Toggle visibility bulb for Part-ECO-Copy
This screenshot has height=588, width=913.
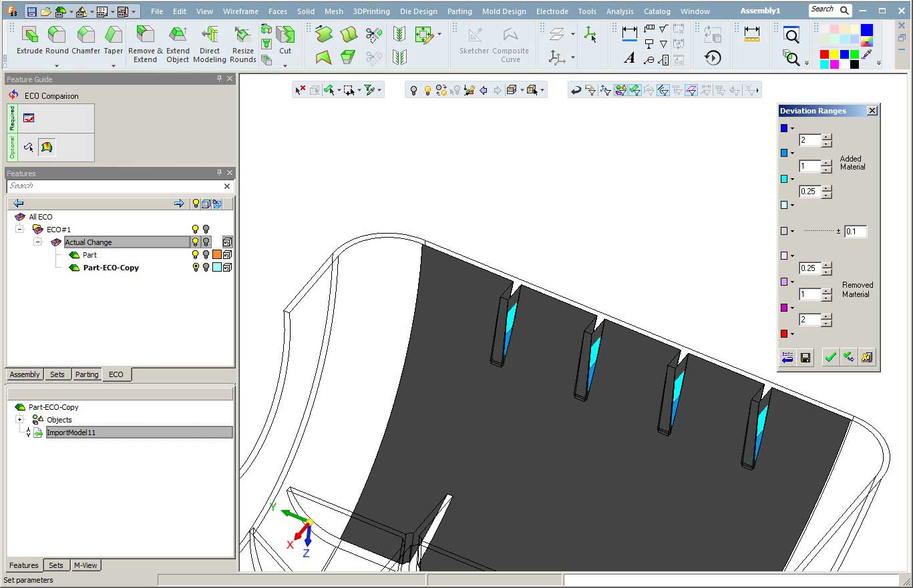coord(195,268)
